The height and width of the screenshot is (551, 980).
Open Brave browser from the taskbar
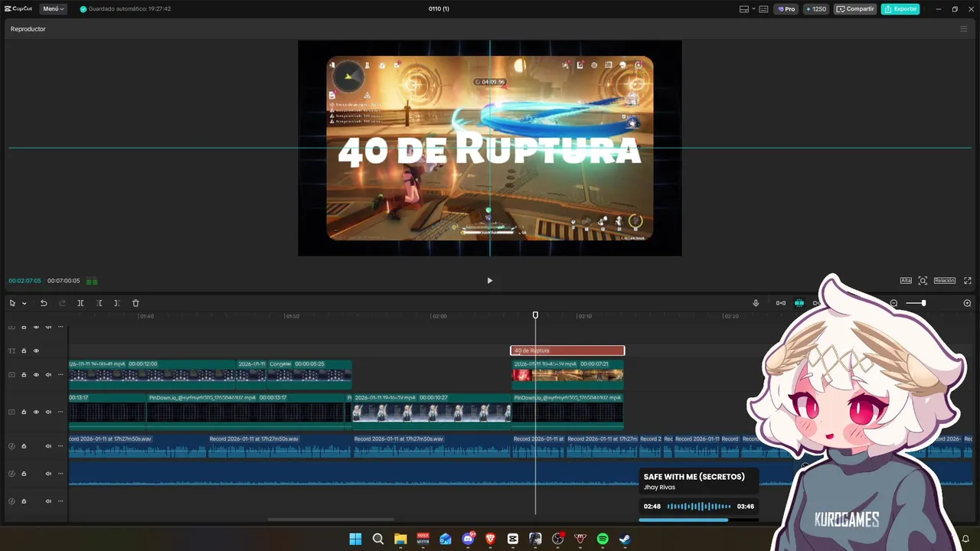coord(490,539)
